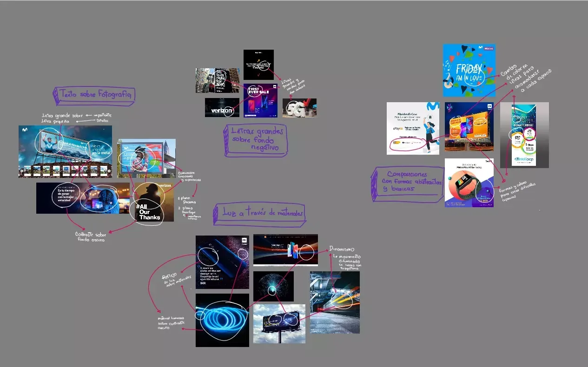Click the website screenshot with orange light streaks
The width and height of the screenshot is (588, 367).
285,250
